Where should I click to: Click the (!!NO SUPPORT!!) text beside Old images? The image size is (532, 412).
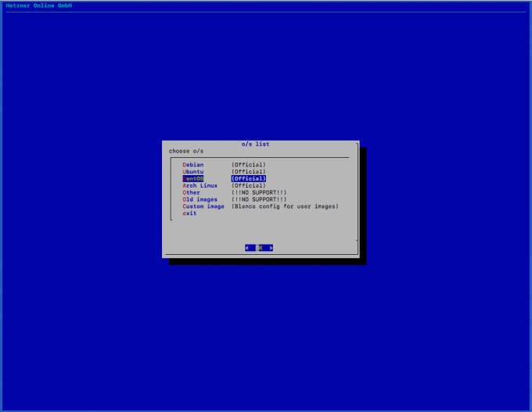click(x=258, y=199)
